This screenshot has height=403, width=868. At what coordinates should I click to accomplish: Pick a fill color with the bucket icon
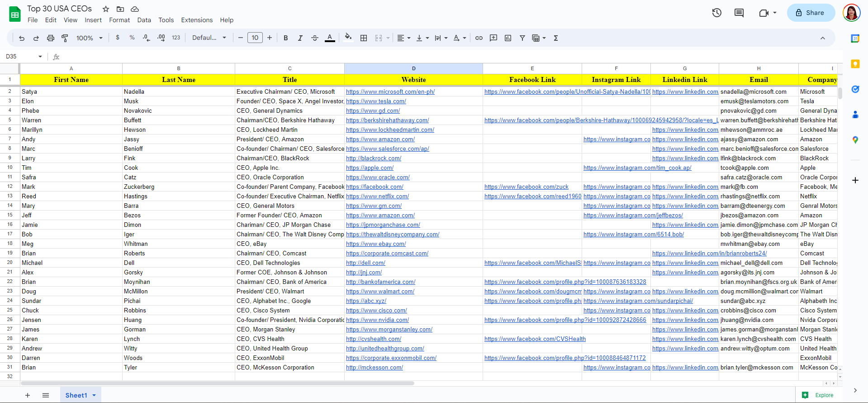348,38
